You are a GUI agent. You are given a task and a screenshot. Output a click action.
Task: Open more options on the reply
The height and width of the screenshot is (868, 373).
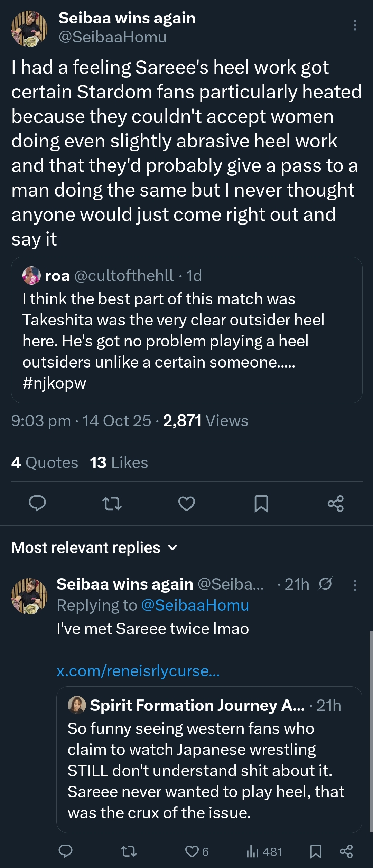(355, 585)
